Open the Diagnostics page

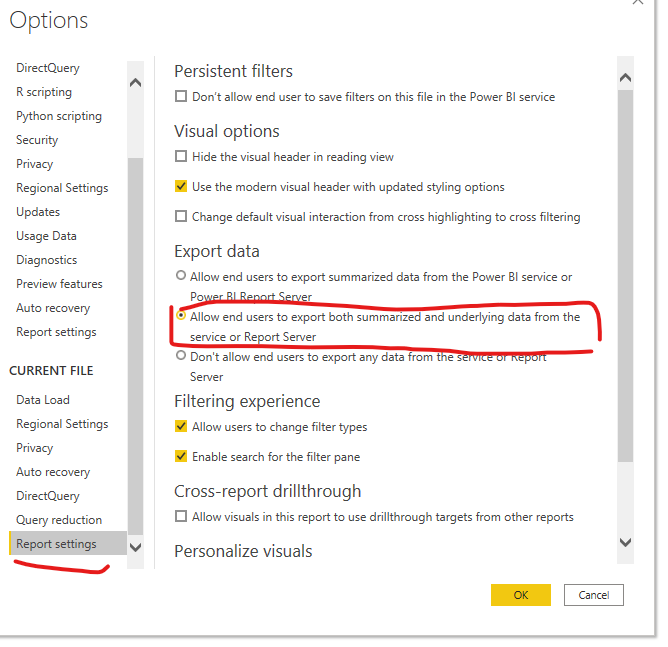(x=46, y=260)
